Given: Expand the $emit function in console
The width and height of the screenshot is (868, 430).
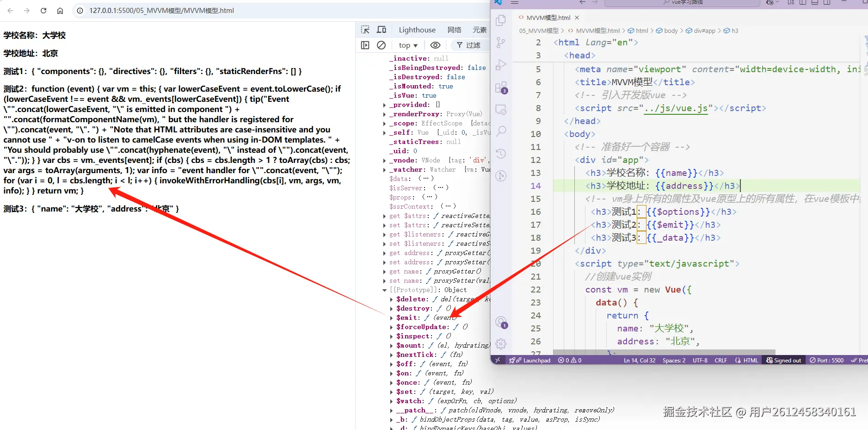Looking at the screenshot, I should coord(392,318).
